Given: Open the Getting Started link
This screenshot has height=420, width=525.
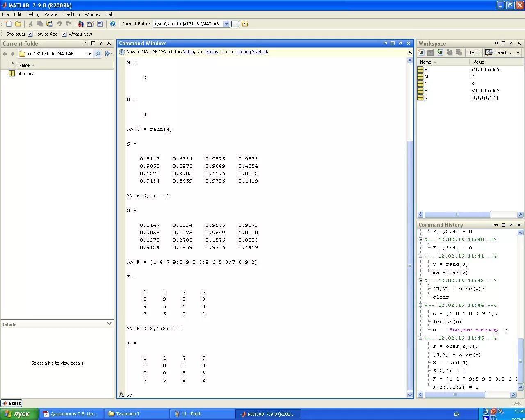Looking at the screenshot, I should coord(251,52).
